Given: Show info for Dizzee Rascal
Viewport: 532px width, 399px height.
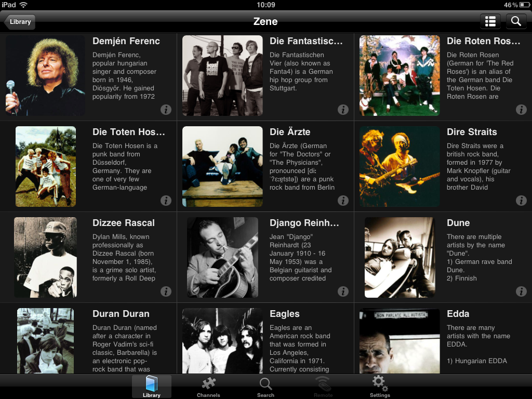Looking at the screenshot, I should (x=166, y=291).
